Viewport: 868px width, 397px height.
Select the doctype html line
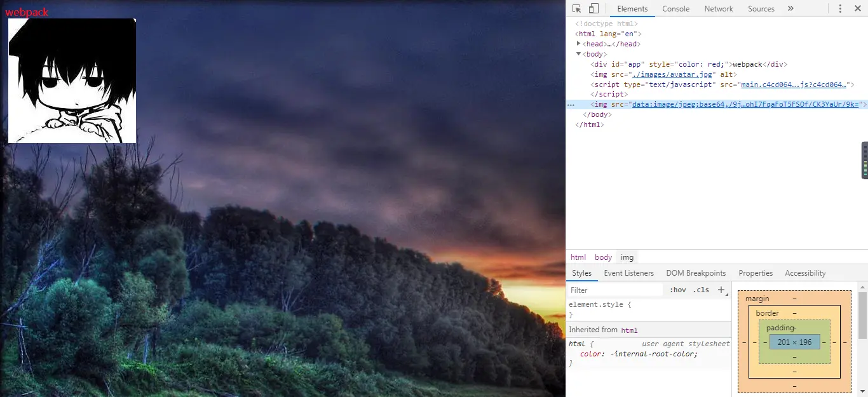pos(606,24)
